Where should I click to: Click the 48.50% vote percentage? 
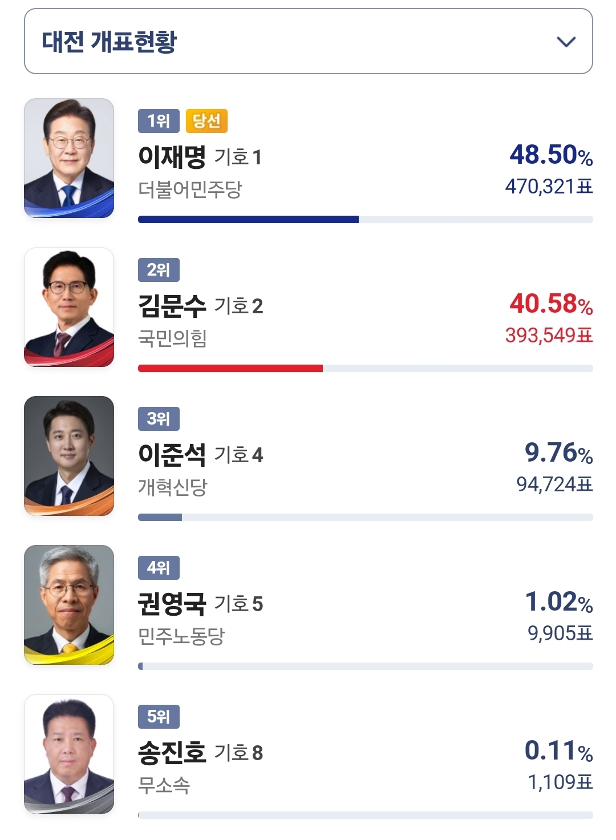(x=550, y=155)
